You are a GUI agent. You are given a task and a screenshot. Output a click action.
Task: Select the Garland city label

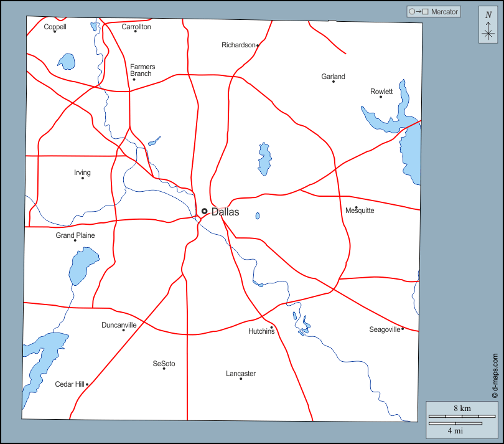(333, 77)
